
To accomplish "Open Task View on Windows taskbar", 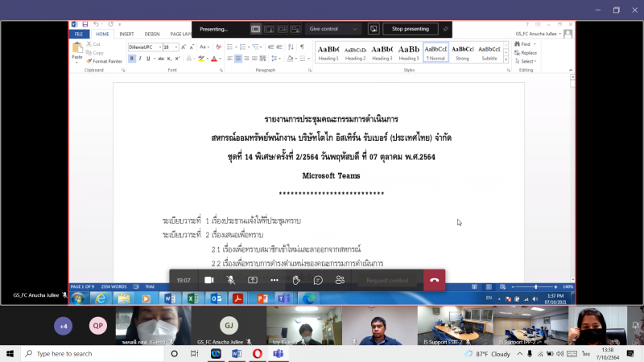I will [x=194, y=354].
